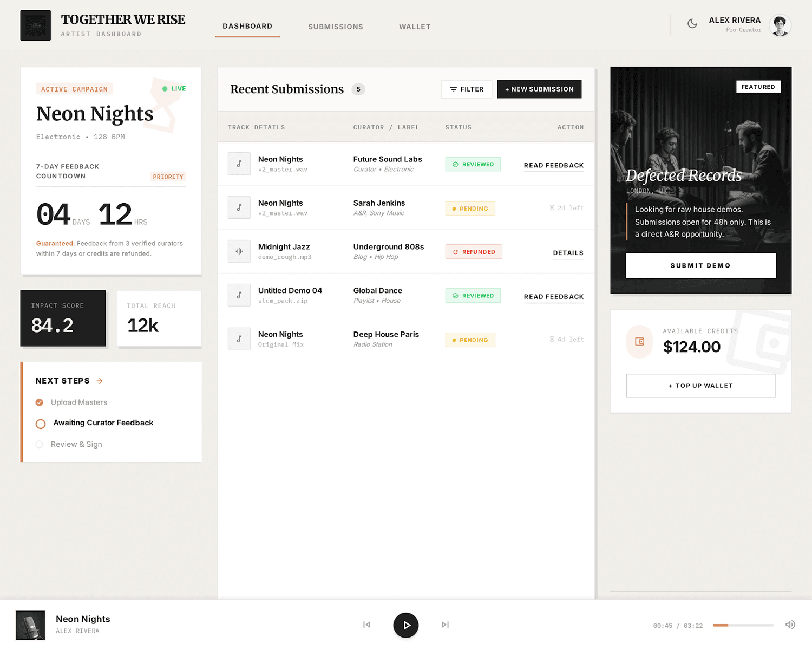This screenshot has width=812, height=650.
Task: Click the hourglass icon showing 2d left
Action: (552, 208)
